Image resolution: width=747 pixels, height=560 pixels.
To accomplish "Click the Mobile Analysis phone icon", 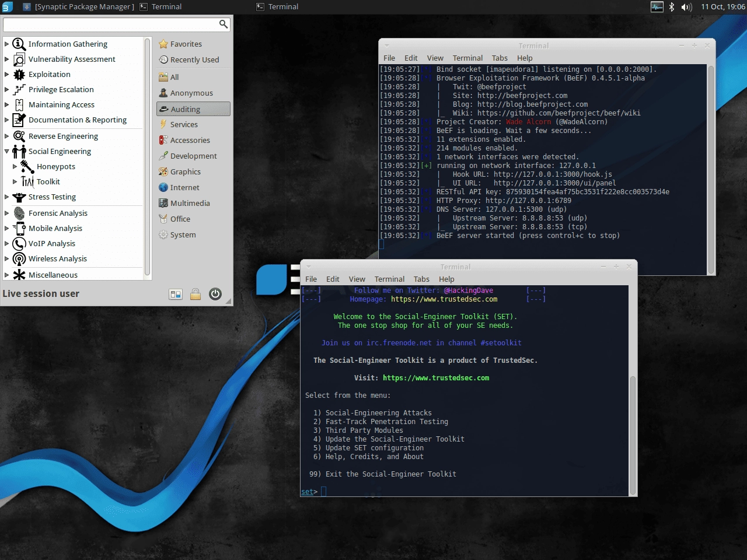I will pos(19,228).
